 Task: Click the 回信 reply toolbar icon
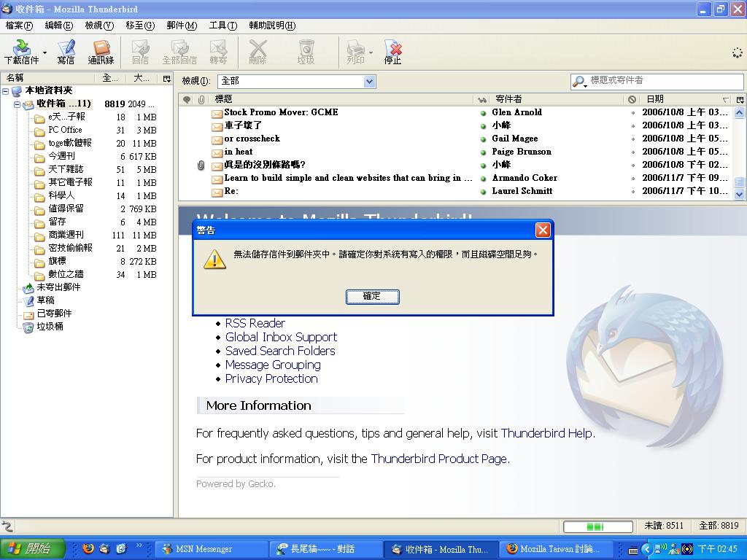pos(140,52)
